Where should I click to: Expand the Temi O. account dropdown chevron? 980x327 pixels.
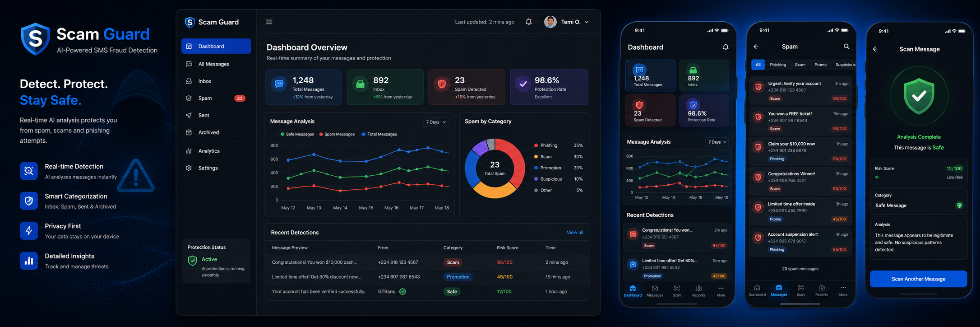click(586, 22)
